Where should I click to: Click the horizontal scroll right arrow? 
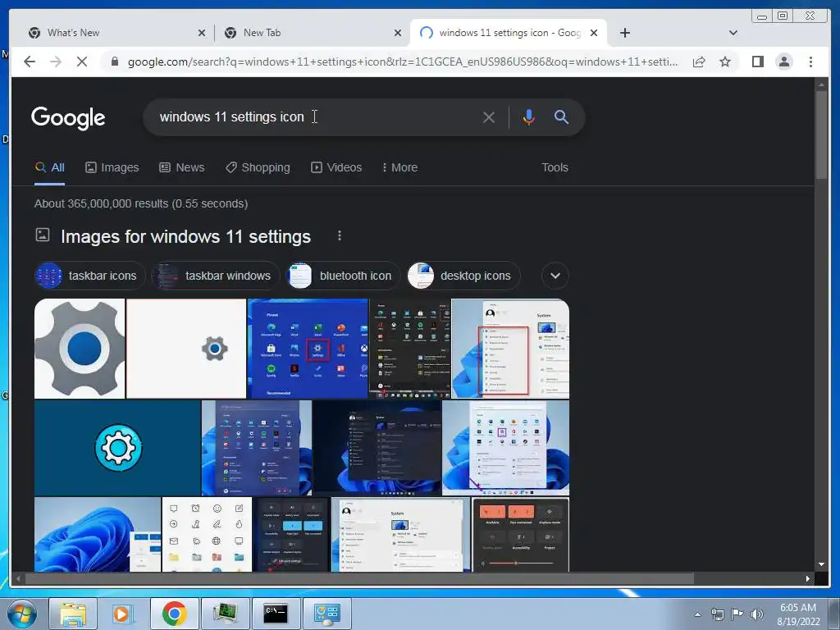tap(807, 578)
